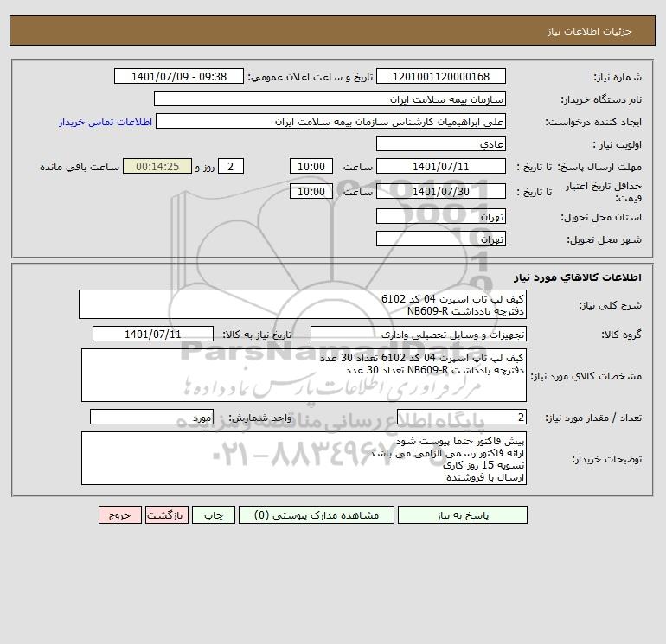Image resolution: width=666 pixels, height=644 pixels.
Task: Open 'اطلاعات تماس خریدار' link
Action: coord(106,122)
